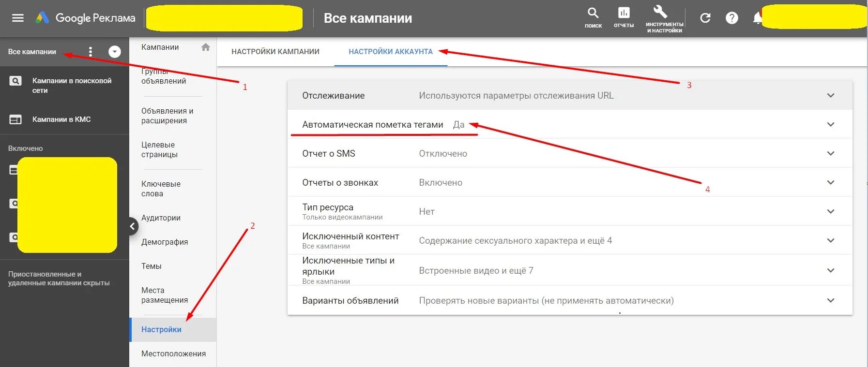
Task: Select Все кампании in sidebar
Action: coord(32,52)
